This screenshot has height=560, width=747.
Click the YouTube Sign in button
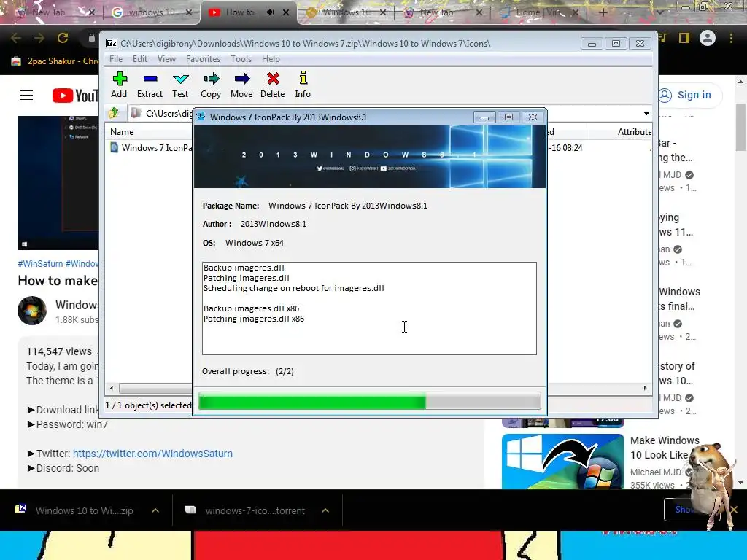pyautogui.click(x=686, y=95)
